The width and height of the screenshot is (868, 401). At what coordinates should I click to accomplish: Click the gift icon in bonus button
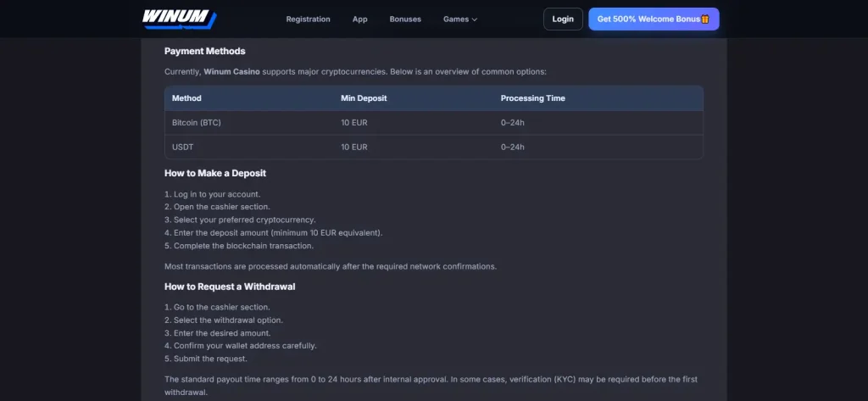[705, 19]
